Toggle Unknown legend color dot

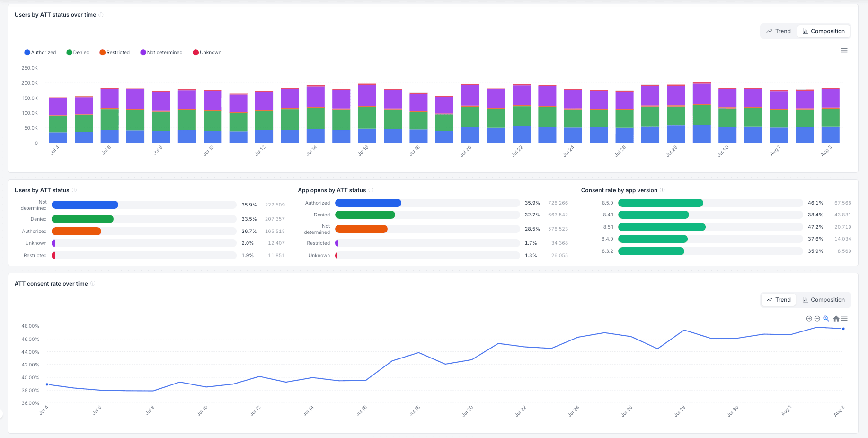195,53
